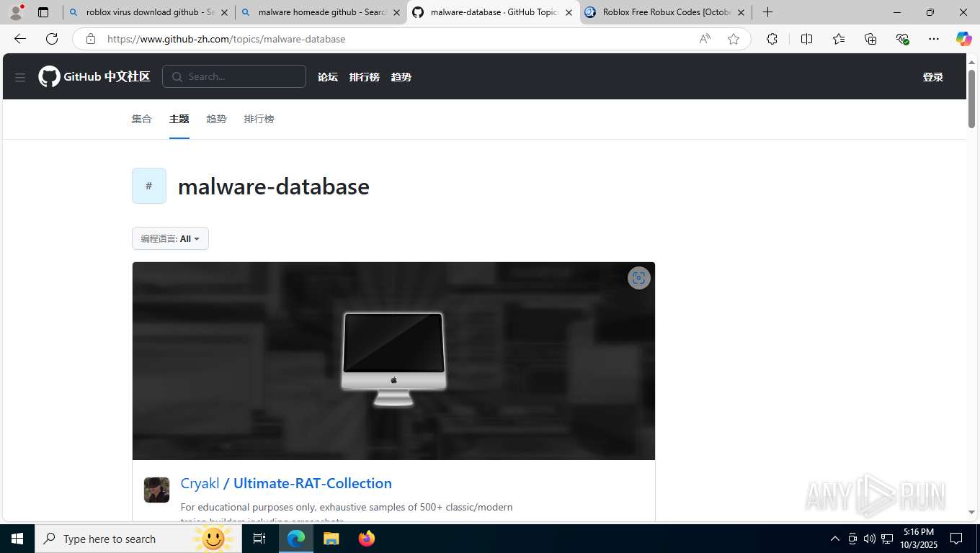Open Task View in taskbar
Viewport: 980px width, 553px height.
[x=259, y=539]
